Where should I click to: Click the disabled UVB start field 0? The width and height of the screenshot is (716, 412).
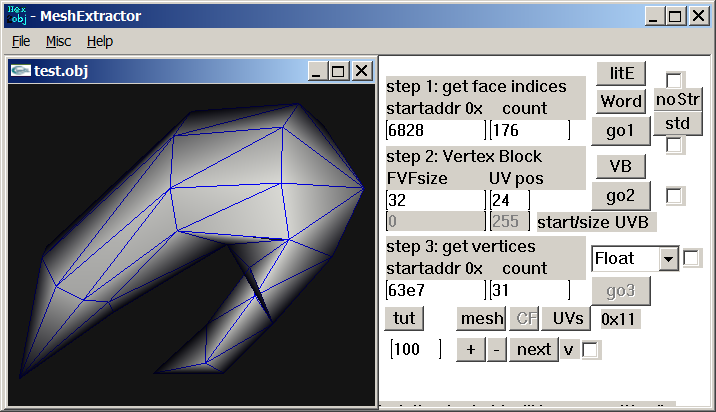(x=435, y=222)
